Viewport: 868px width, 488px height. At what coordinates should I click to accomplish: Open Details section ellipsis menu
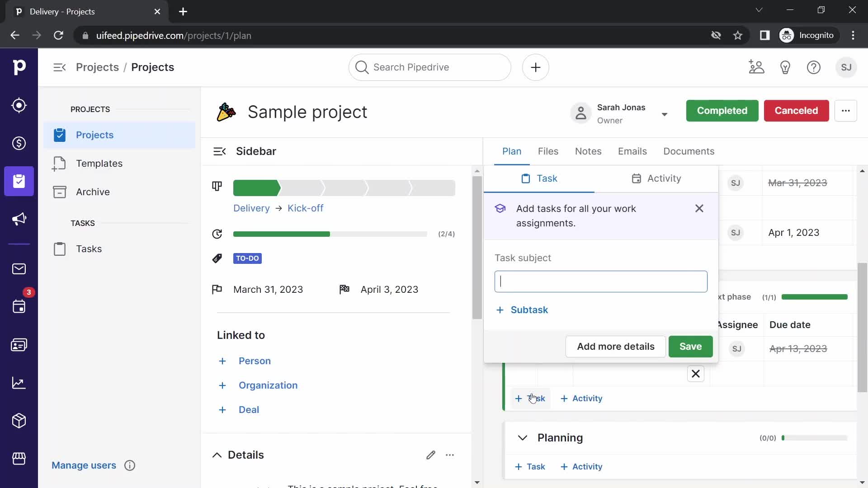450,455
